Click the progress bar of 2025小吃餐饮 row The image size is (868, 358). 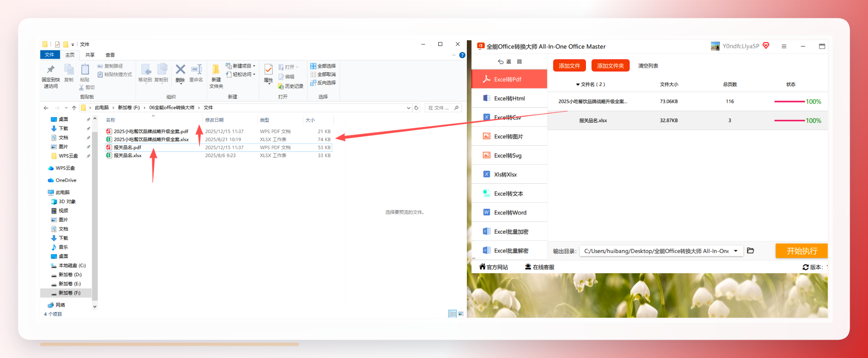tap(790, 102)
